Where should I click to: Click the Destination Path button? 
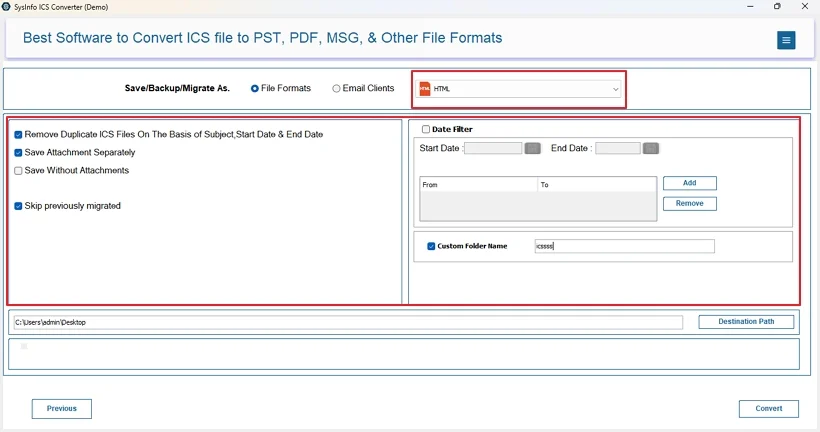coord(746,322)
